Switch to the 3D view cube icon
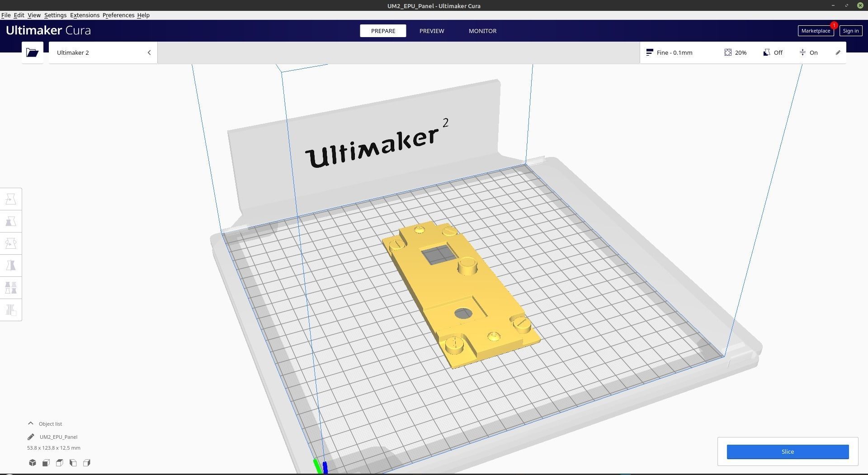 [x=33, y=463]
